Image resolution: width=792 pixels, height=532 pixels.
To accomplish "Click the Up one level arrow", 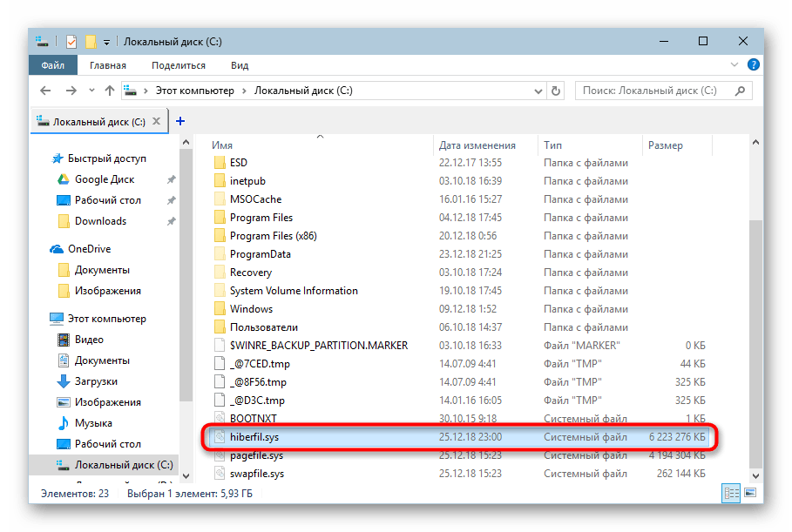I will (110, 91).
